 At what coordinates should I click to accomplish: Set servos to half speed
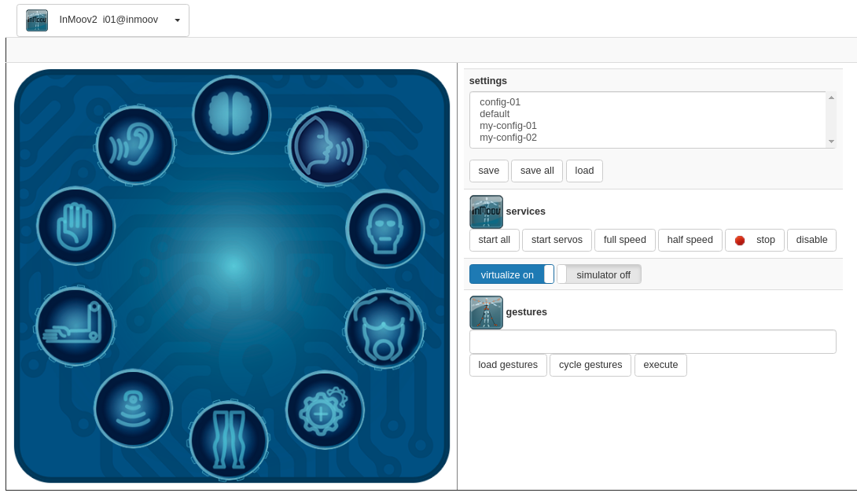tap(690, 240)
